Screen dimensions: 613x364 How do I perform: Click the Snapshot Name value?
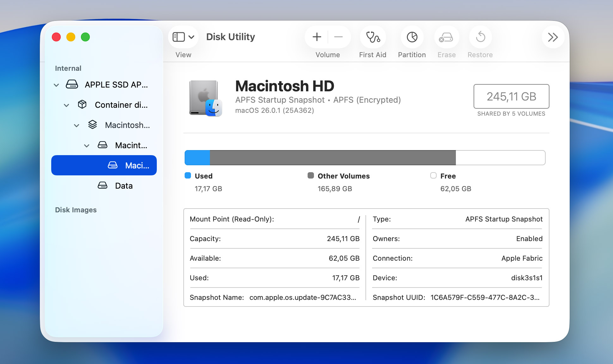[x=303, y=297]
